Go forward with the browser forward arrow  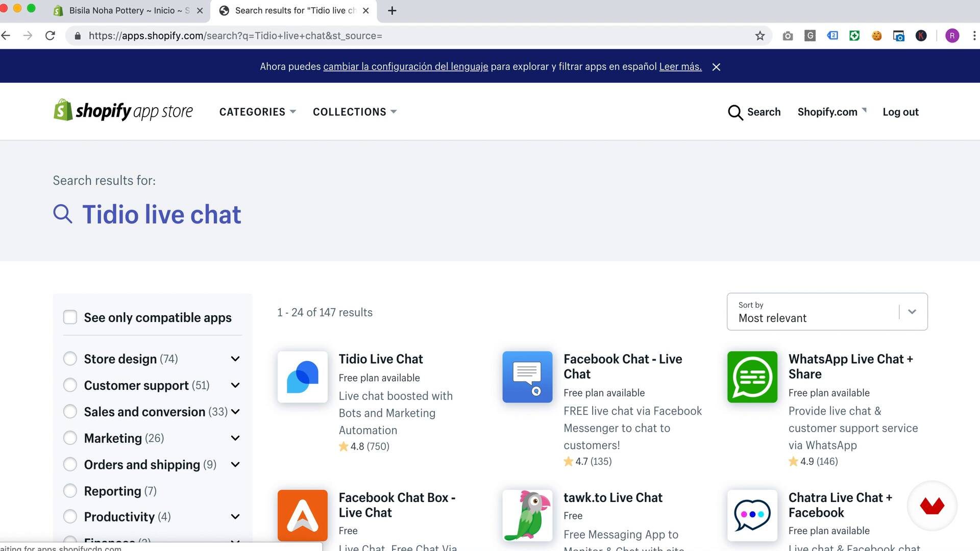[28, 36]
